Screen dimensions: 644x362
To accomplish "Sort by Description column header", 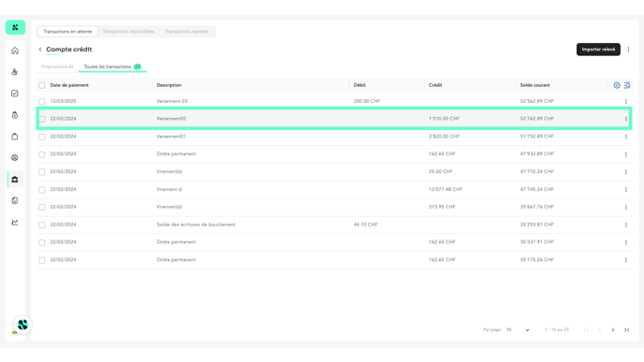I will coord(168,85).
